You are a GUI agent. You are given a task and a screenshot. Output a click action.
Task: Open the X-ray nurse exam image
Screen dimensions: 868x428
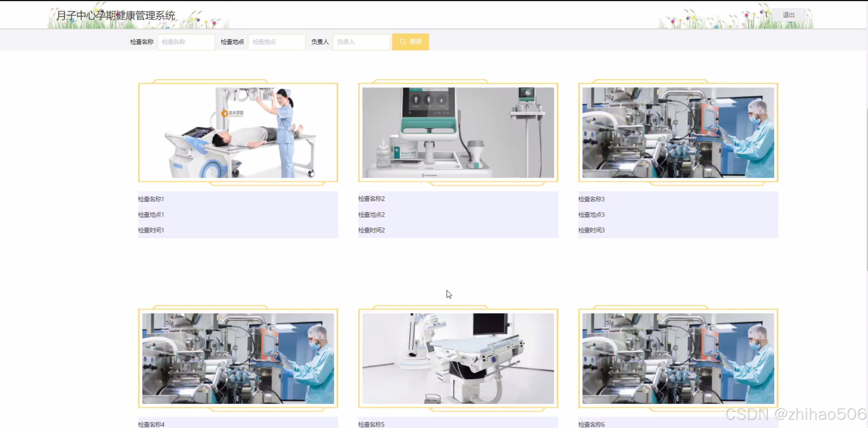point(238,133)
